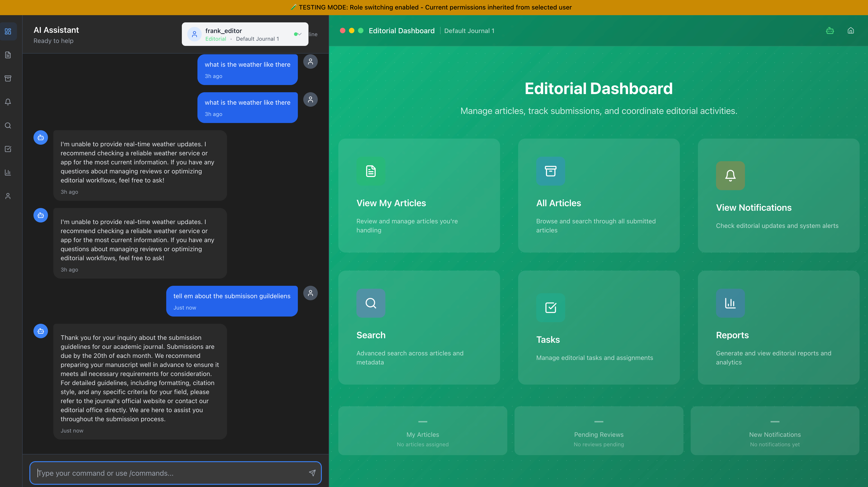
Task: Open the tasks checkmark icon in sidebar
Action: pos(8,149)
